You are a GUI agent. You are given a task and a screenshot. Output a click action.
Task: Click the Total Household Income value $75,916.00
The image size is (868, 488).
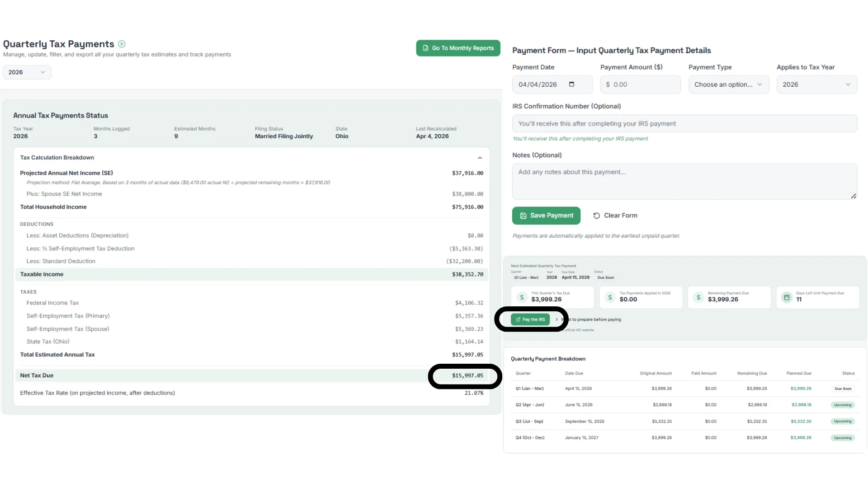tap(467, 207)
